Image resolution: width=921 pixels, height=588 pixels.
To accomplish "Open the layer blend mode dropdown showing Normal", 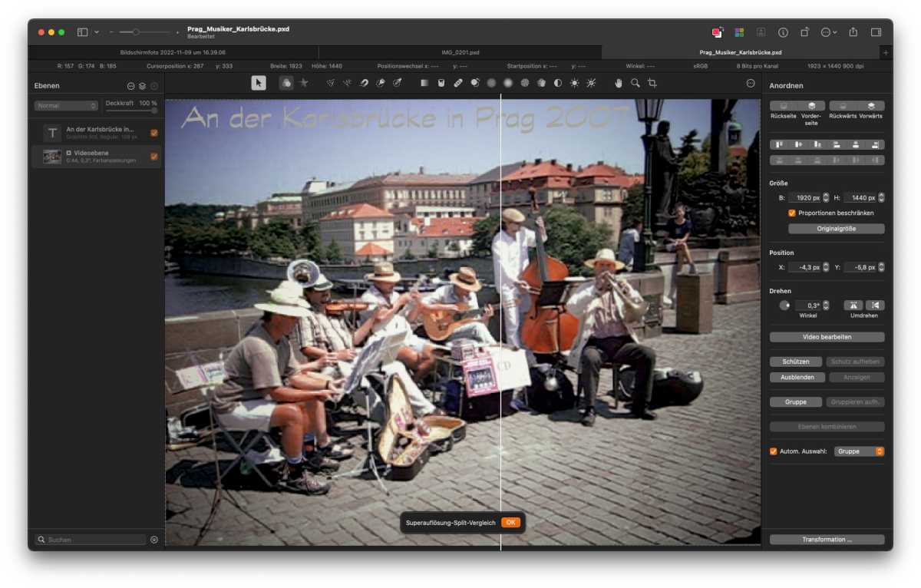I will pos(66,104).
